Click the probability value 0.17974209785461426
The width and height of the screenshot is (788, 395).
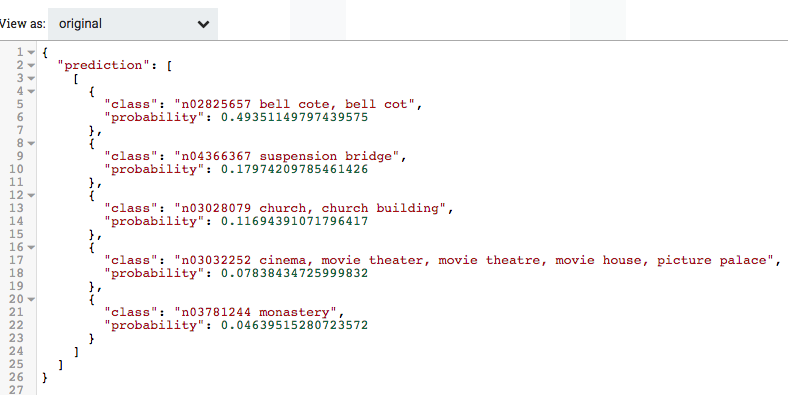tap(294, 169)
